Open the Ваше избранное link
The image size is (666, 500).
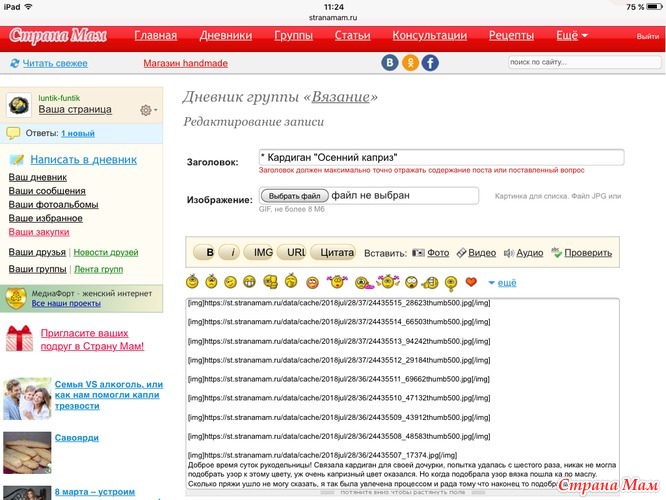[x=45, y=218]
